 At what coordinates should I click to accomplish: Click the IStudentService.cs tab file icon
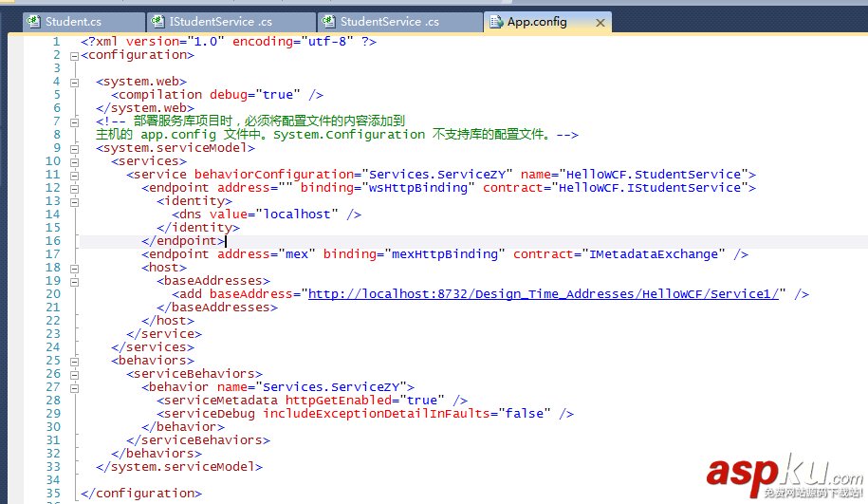[x=157, y=21]
